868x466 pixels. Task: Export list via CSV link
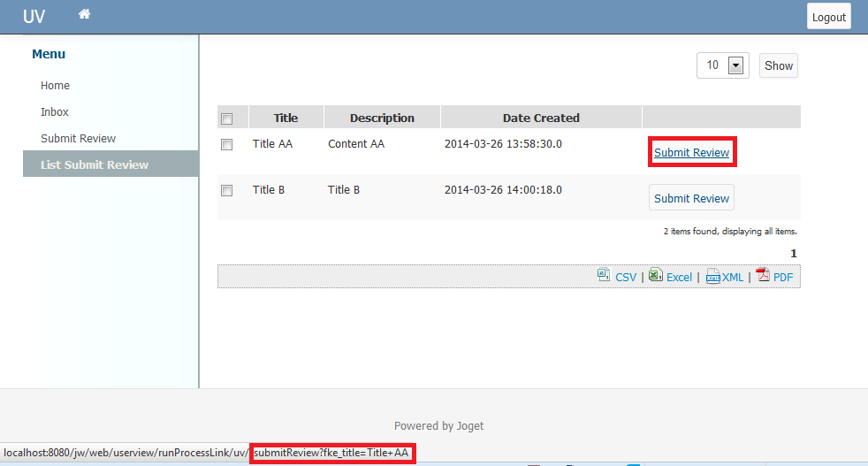click(x=626, y=277)
